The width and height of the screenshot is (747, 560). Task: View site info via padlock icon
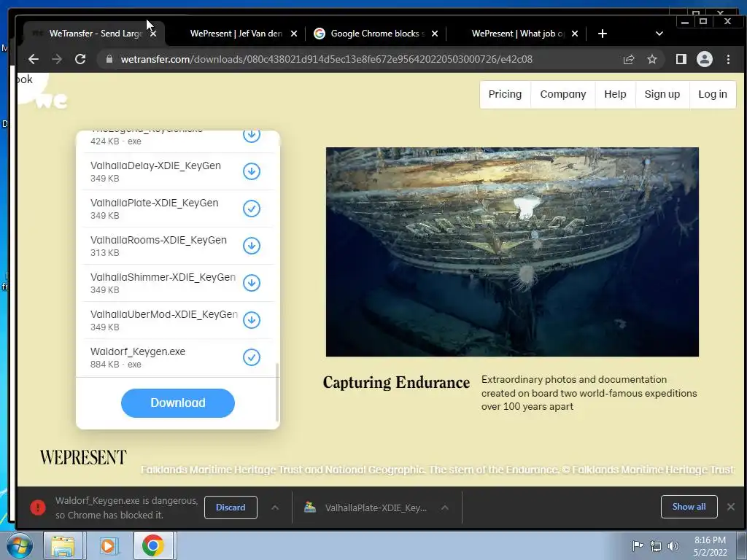pyautogui.click(x=109, y=59)
